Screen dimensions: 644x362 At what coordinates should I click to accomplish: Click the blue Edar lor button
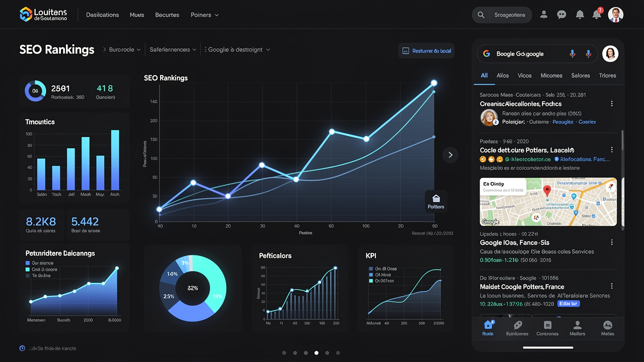pyautogui.click(x=569, y=304)
